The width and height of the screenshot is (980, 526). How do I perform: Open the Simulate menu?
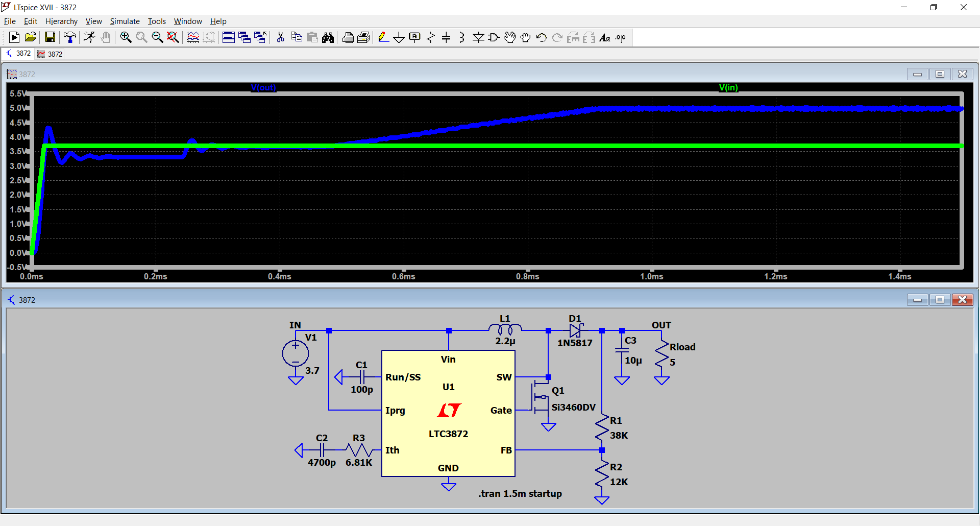click(x=125, y=21)
